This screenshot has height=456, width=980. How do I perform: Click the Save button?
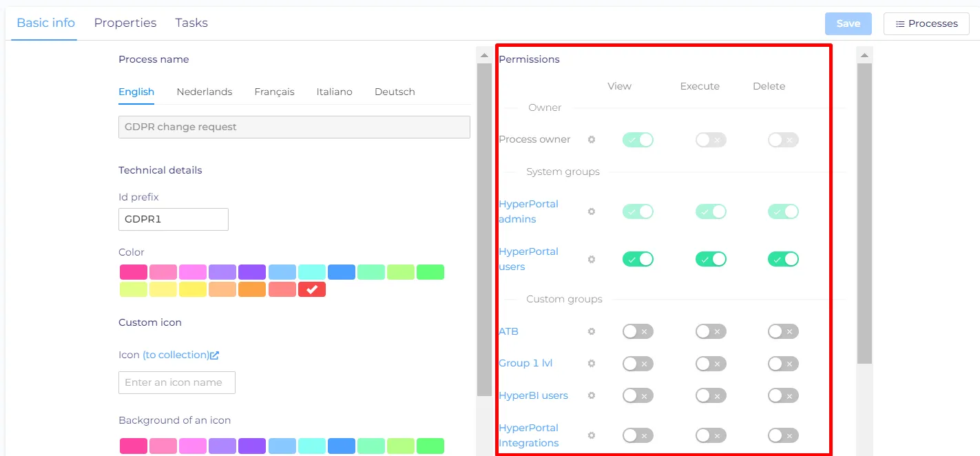click(x=848, y=23)
